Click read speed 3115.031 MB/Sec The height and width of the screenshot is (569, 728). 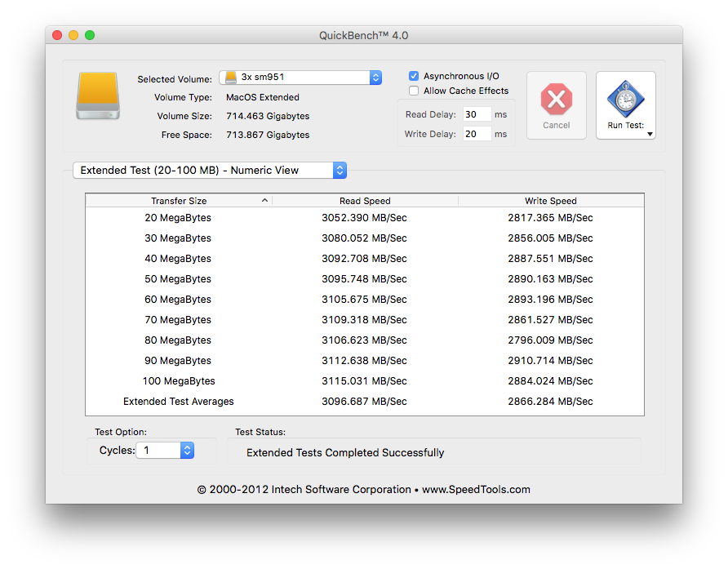pos(365,381)
